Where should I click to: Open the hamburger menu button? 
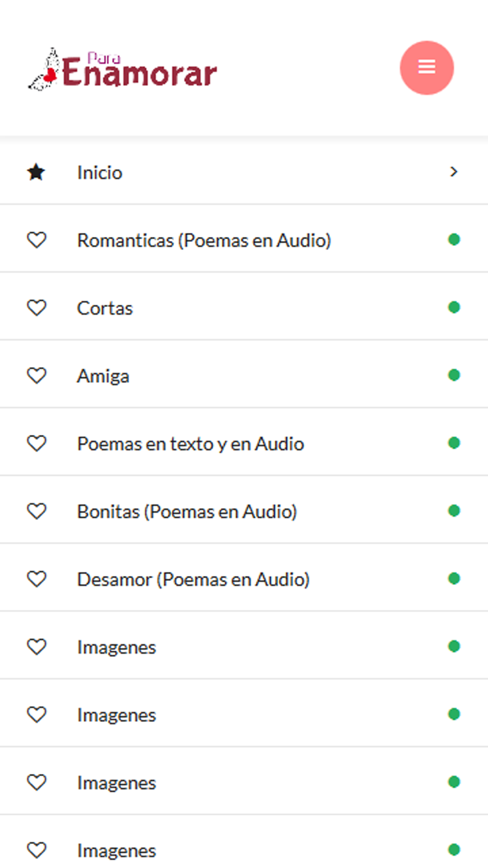[x=427, y=67]
